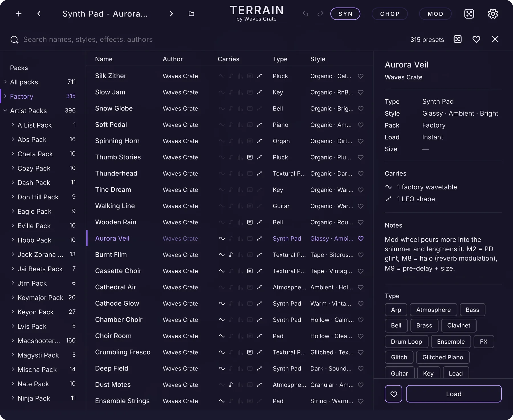Select the Cathedral Air preset row
This screenshot has height=420, width=513.
point(230,287)
